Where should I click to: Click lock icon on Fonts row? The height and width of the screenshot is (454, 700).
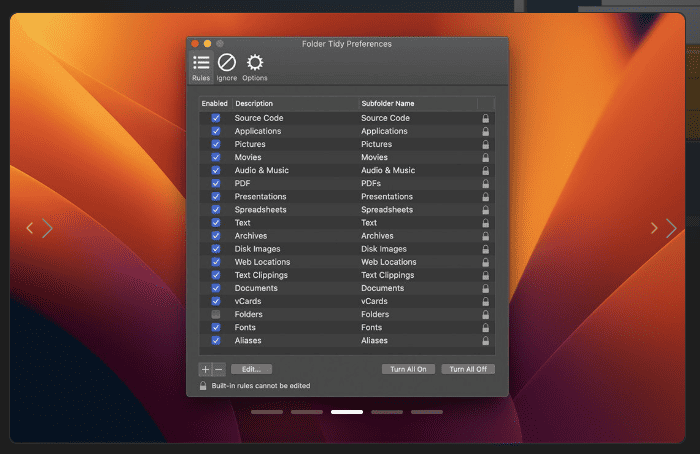click(485, 328)
